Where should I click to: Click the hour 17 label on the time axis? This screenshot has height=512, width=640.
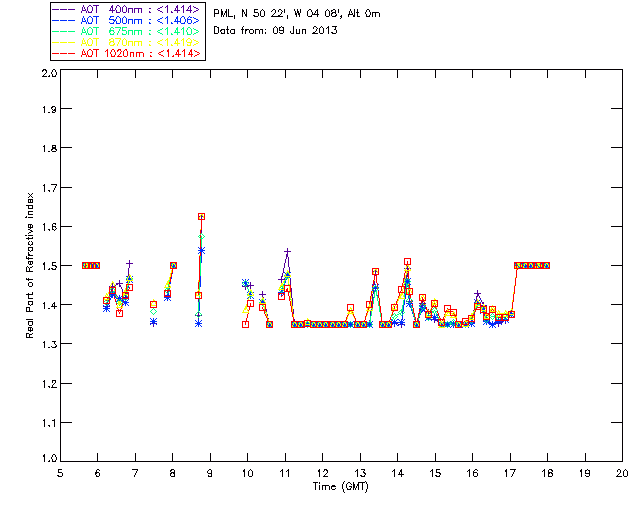point(510,473)
